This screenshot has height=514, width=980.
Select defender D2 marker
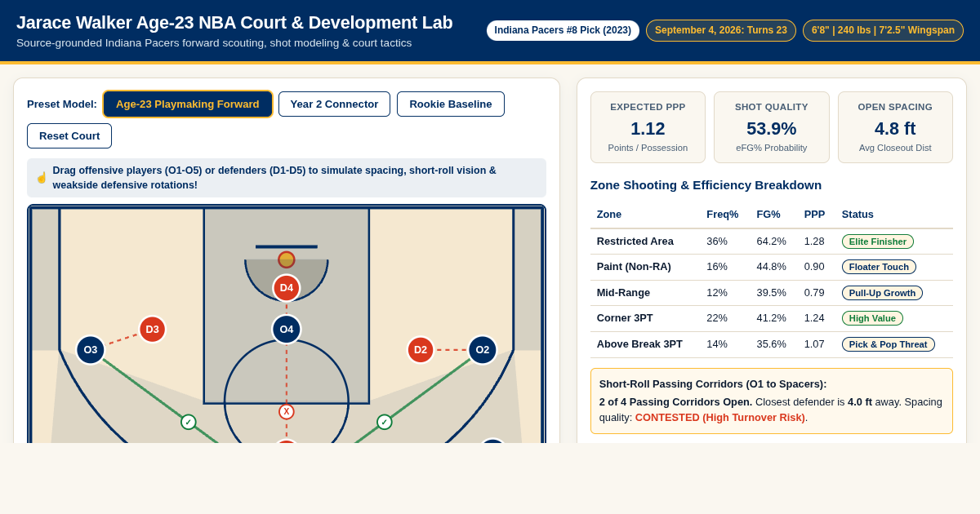[x=421, y=350]
